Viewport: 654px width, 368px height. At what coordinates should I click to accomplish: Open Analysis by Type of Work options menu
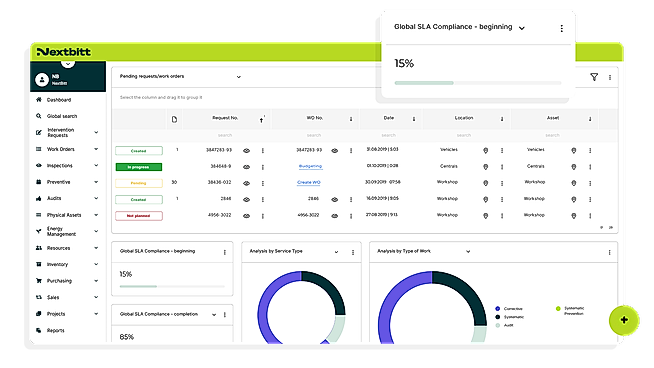[x=609, y=252]
